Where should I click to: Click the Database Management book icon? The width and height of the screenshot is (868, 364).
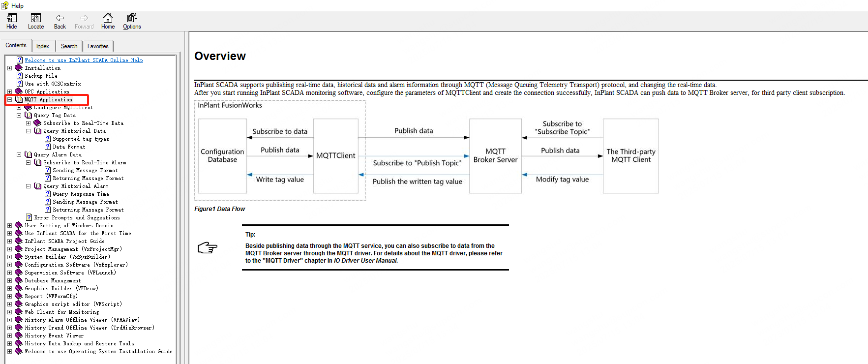tap(19, 280)
